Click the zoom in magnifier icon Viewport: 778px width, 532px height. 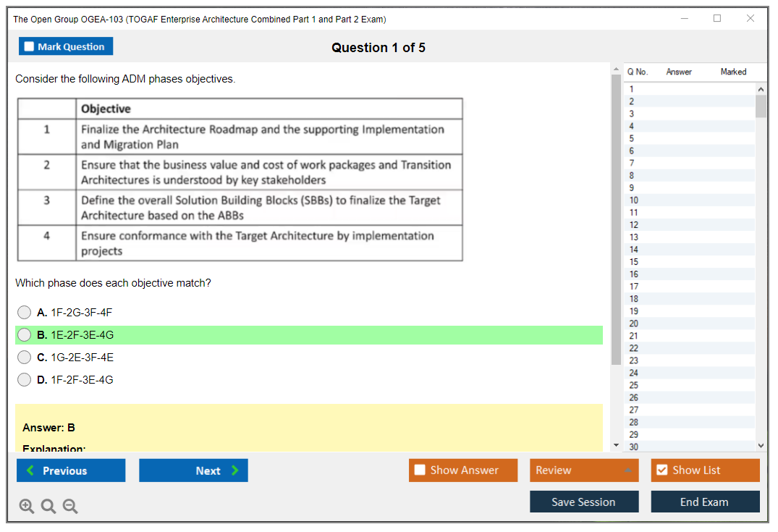point(26,507)
